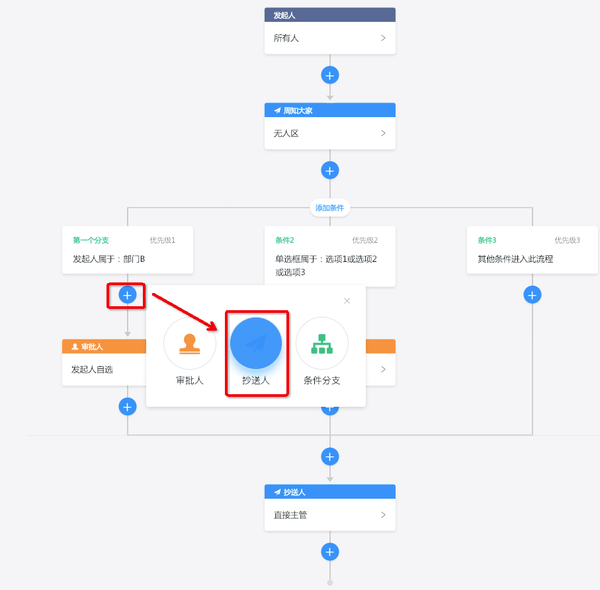Click the plus button under 第一个分支 card
The height and width of the screenshot is (590, 600).
pos(127,294)
